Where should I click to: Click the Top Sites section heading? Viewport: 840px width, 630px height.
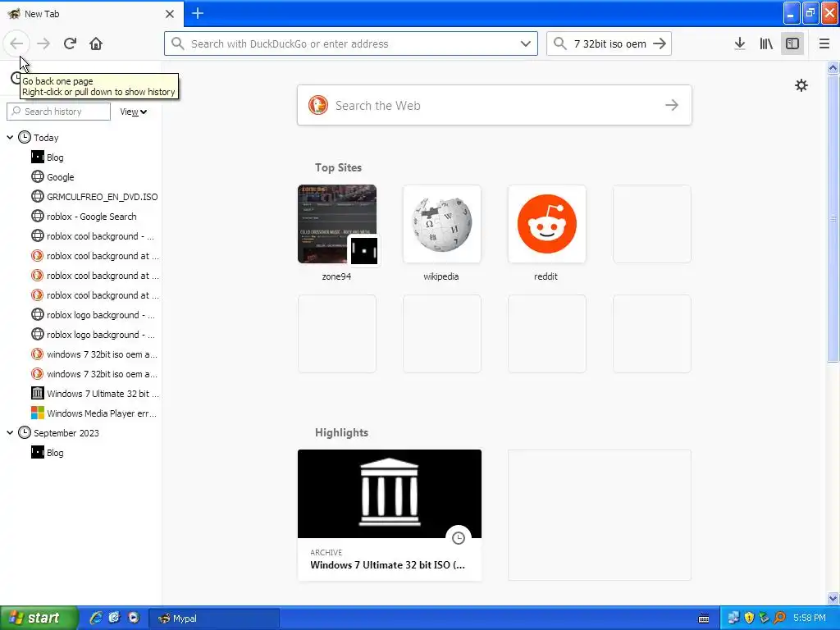click(338, 167)
